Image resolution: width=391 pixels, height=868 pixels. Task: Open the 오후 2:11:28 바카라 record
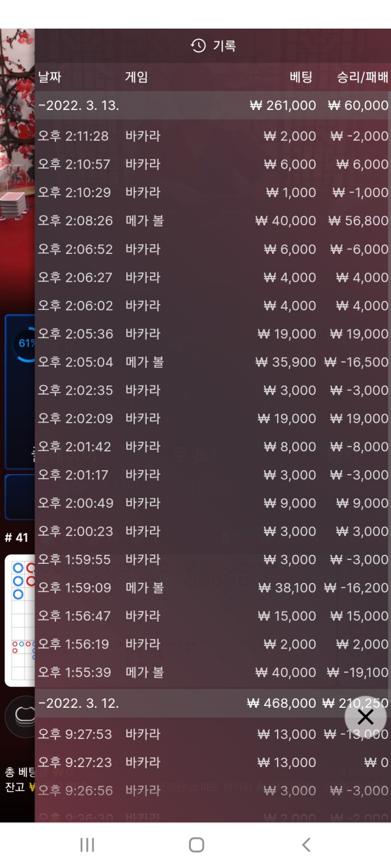coord(212,136)
